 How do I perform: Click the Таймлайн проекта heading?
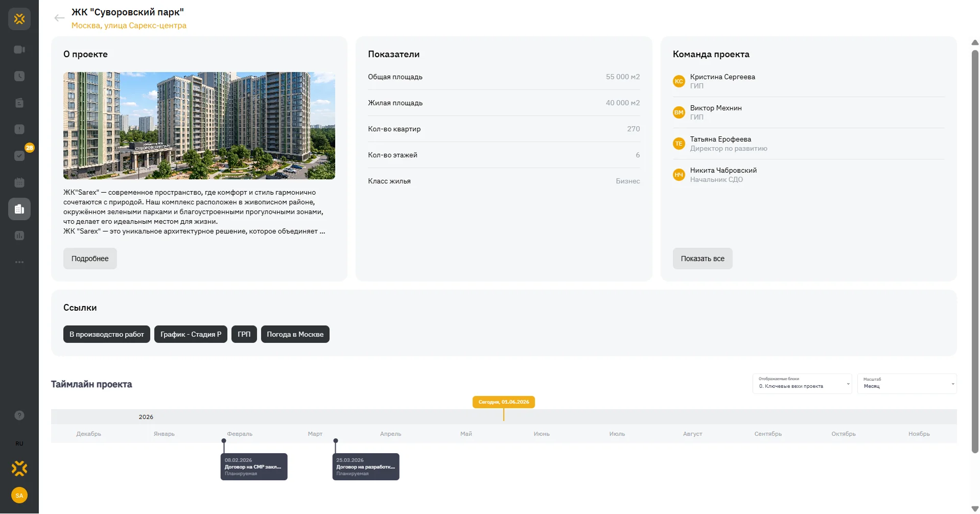tap(91, 384)
